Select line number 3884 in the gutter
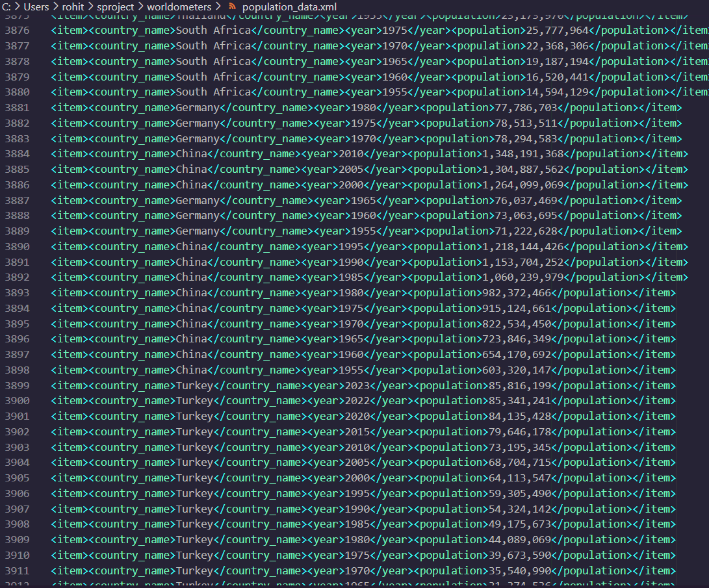The width and height of the screenshot is (709, 588). (x=17, y=154)
